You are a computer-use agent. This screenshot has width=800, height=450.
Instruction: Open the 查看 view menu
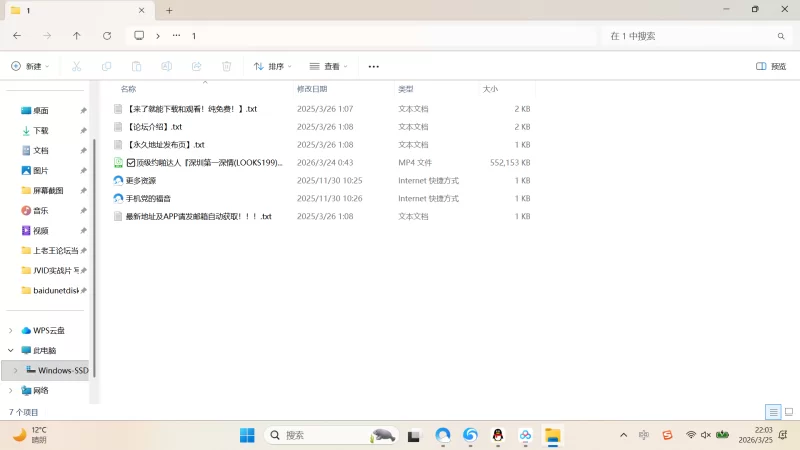click(328, 66)
